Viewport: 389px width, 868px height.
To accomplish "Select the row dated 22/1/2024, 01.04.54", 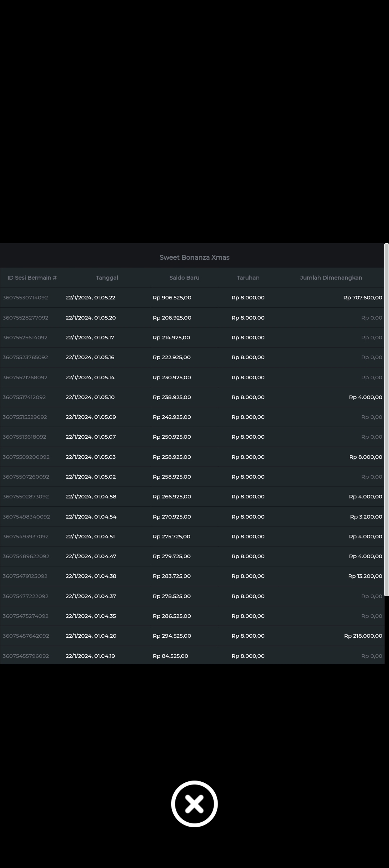I will click(91, 517).
